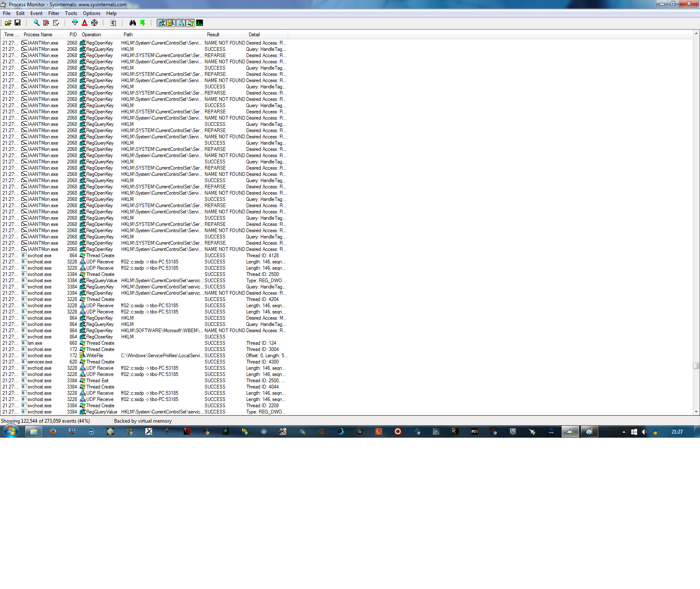Open the binoculars Find icon
This screenshot has width=700, height=589.
tap(132, 23)
